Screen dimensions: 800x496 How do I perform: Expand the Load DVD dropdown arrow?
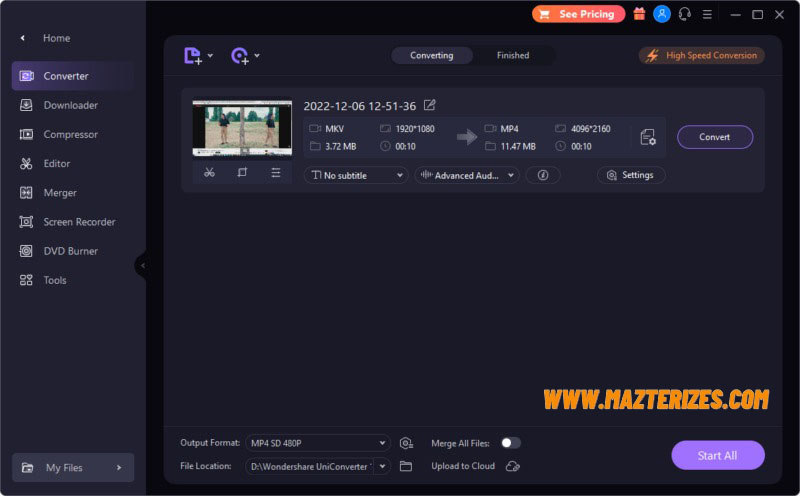(x=257, y=56)
